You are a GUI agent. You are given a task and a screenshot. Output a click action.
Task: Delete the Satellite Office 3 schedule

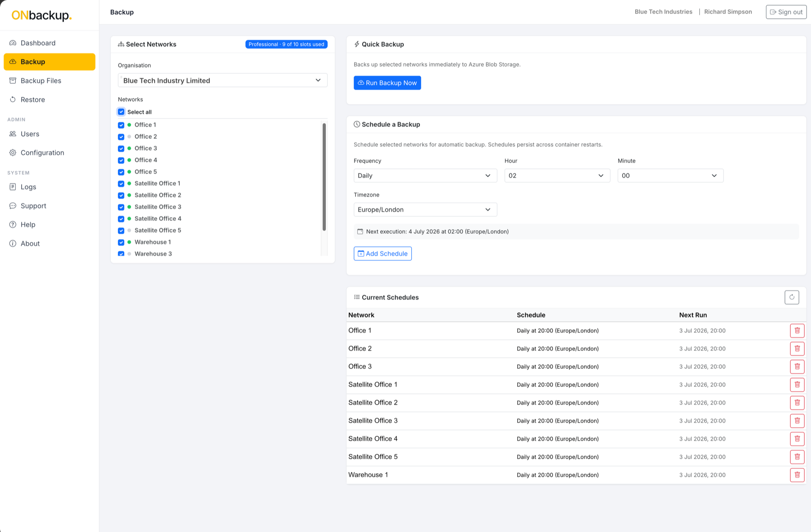click(x=797, y=421)
